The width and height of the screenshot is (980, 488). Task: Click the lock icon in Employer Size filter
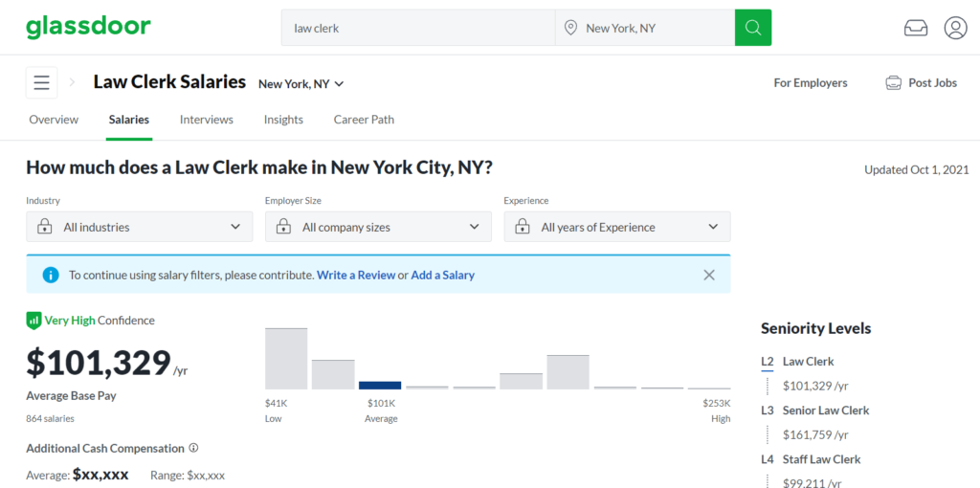pyautogui.click(x=283, y=227)
